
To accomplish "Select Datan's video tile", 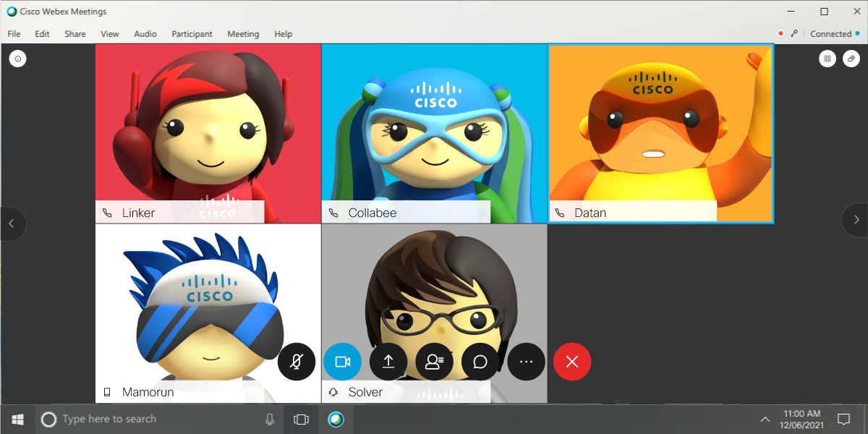I will [661, 134].
